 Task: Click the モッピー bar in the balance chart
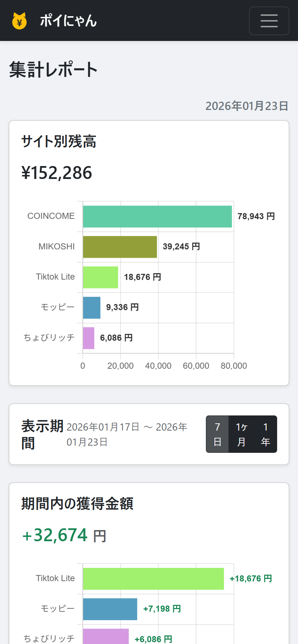pyautogui.click(x=91, y=307)
